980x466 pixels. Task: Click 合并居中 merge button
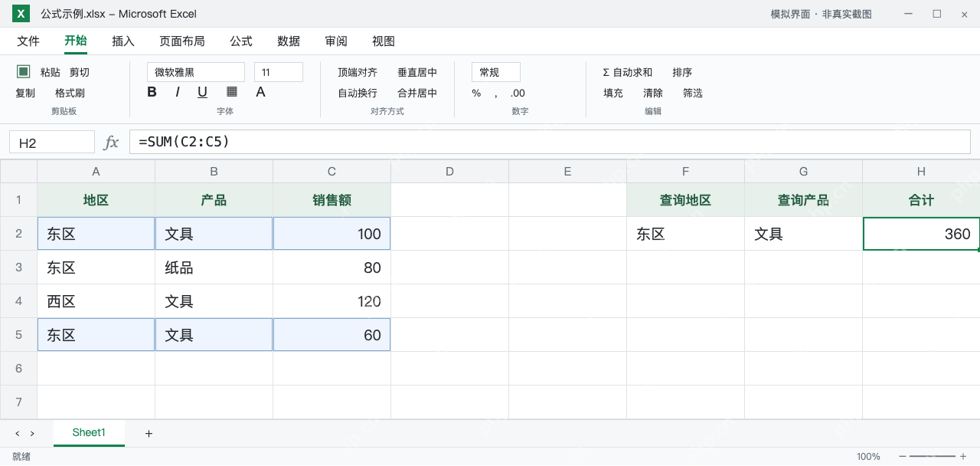click(x=417, y=93)
